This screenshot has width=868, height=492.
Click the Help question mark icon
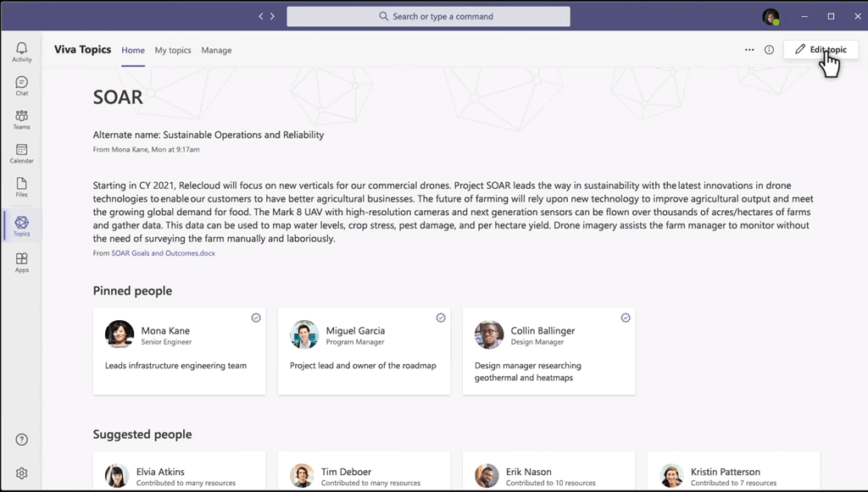(22, 439)
